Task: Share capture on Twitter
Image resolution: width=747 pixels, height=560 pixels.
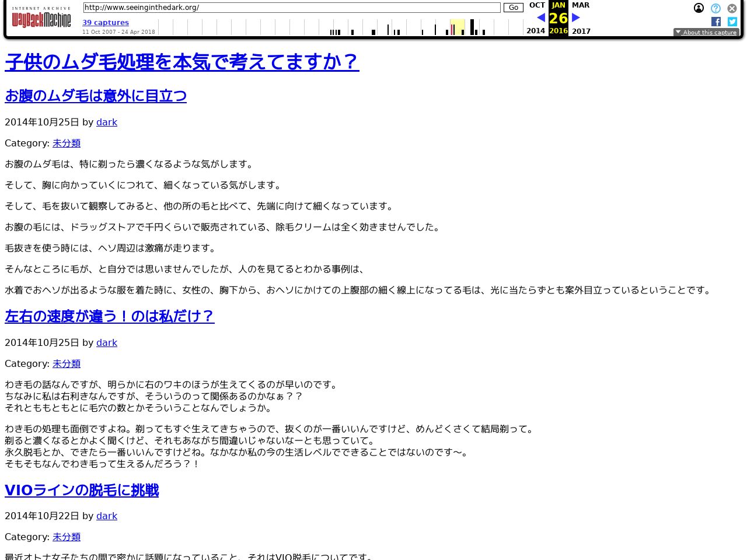Action: 732,22
